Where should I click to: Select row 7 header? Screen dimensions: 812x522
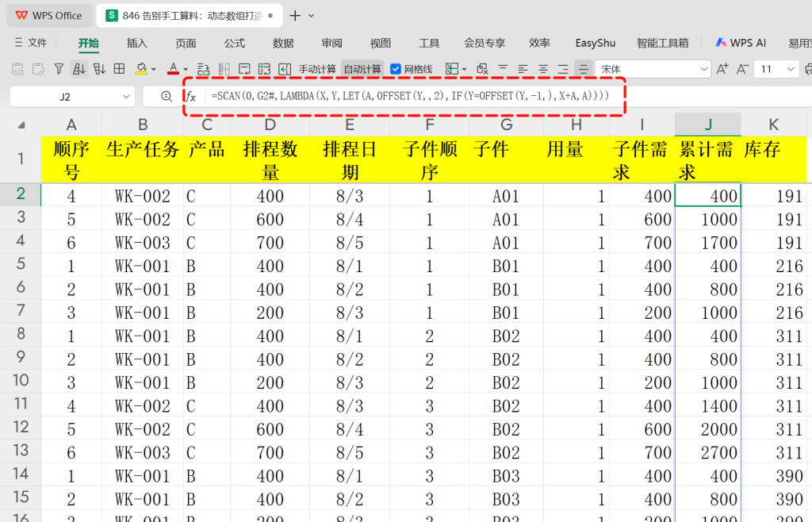pyautogui.click(x=21, y=311)
